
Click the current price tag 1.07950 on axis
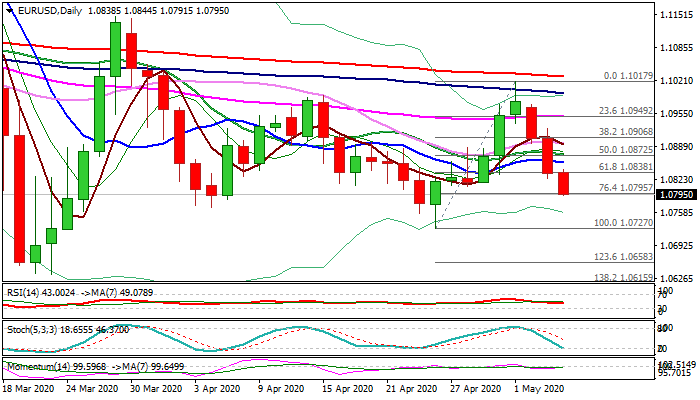pyautogui.click(x=670, y=196)
